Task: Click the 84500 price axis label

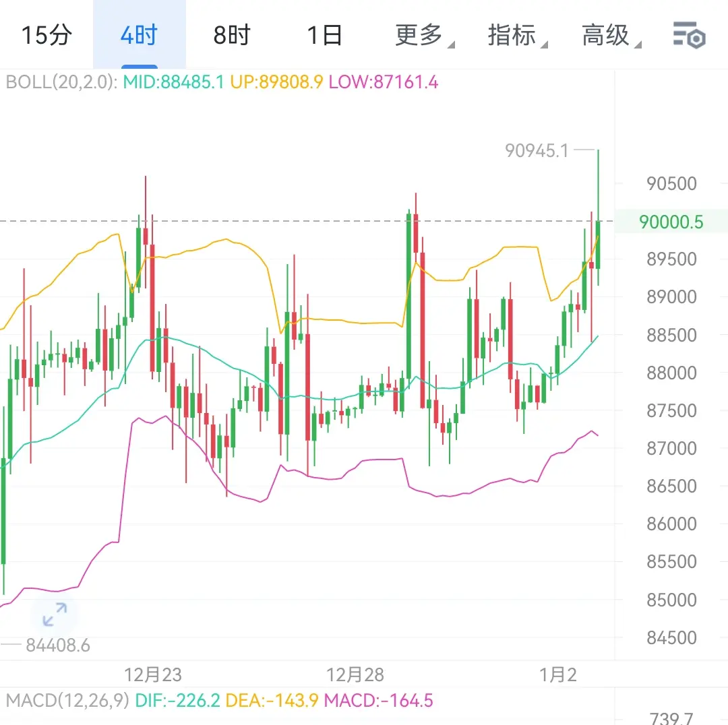Action: pyautogui.click(x=671, y=637)
